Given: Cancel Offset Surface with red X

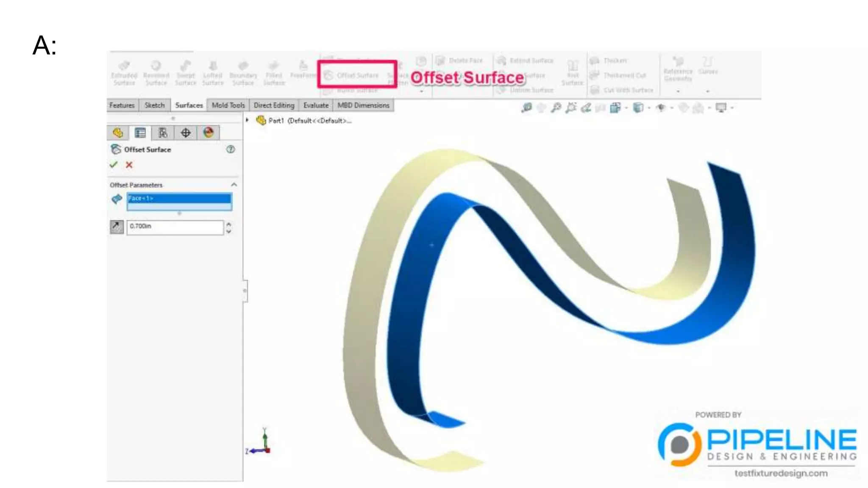Looking at the screenshot, I should click(129, 165).
